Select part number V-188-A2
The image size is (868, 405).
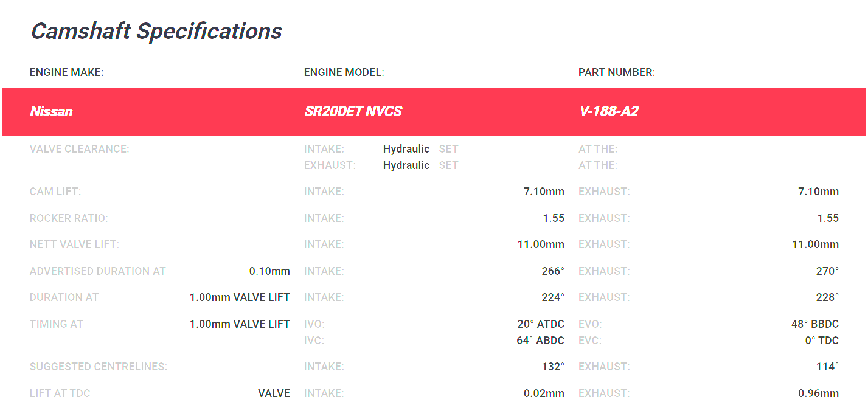point(608,111)
